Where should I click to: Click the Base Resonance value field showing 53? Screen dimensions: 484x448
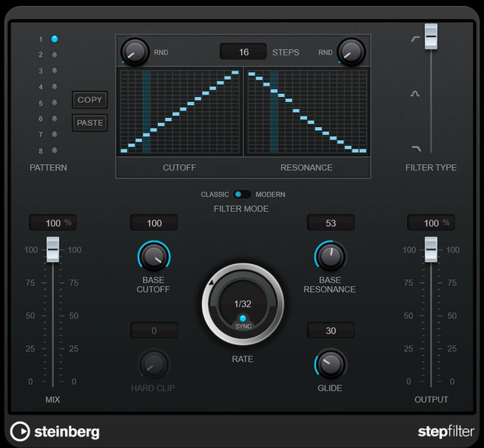330,222
